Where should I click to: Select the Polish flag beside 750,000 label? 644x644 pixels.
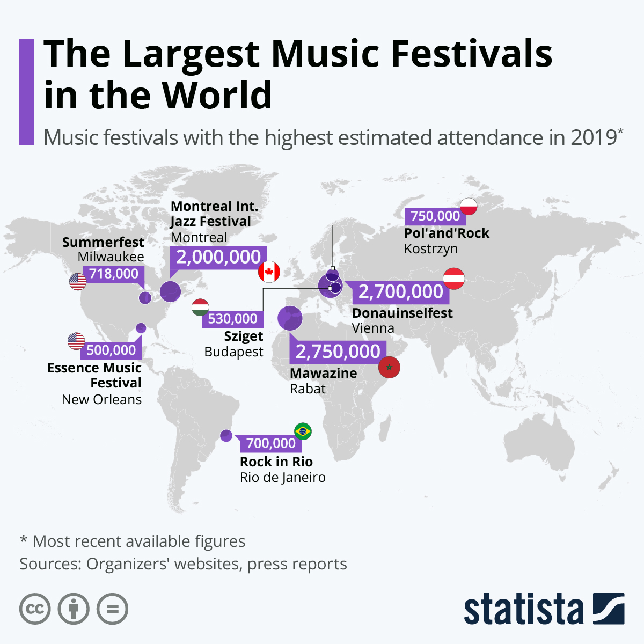coord(469,208)
